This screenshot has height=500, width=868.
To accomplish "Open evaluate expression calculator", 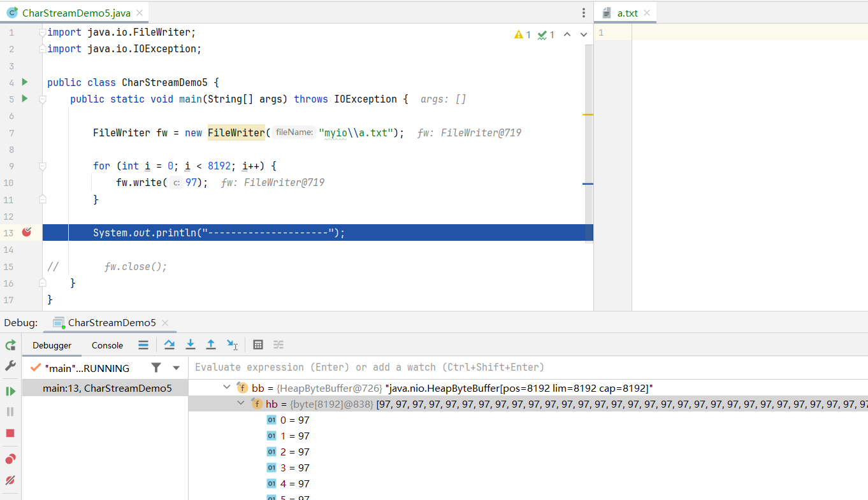I will tap(258, 345).
